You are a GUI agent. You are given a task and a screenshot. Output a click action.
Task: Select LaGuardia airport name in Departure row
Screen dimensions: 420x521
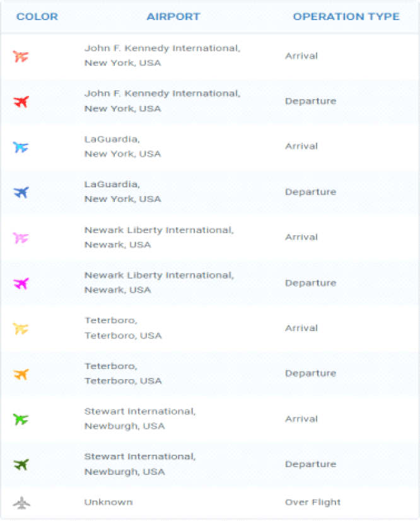click(112, 184)
